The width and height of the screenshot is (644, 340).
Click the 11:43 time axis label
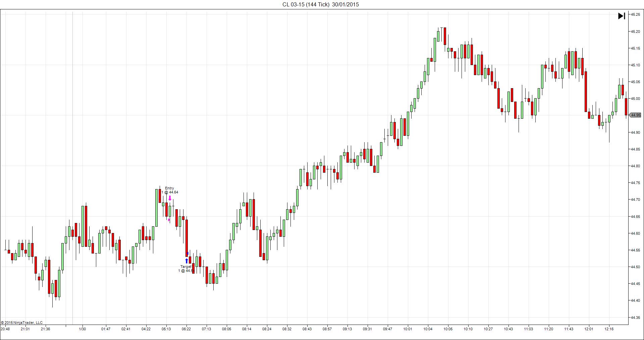pos(569,329)
